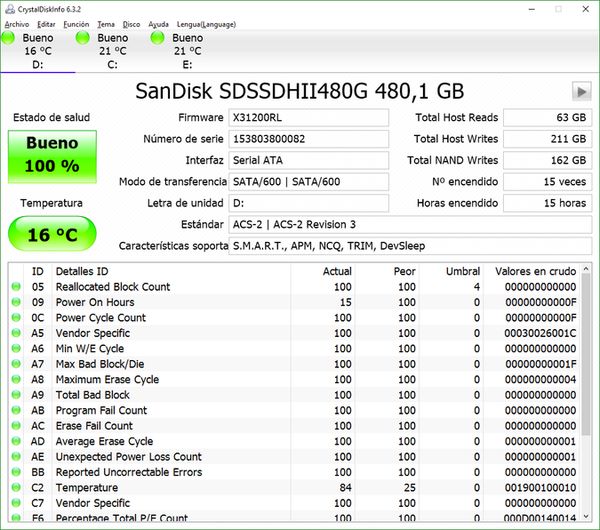Screen dimensions: 600x530
Task: Click the Bueno 100 % health status button
Action: [x=52, y=157]
